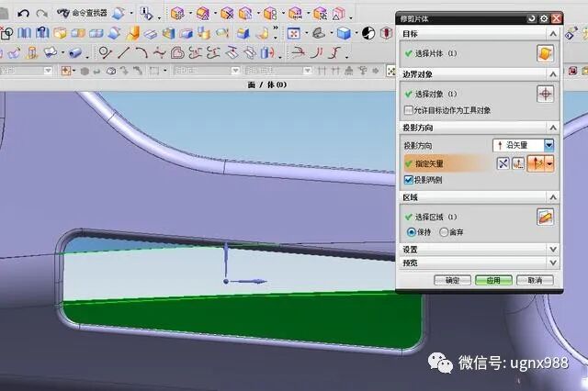Click the 选择区域 region selection icon

pos(545,217)
